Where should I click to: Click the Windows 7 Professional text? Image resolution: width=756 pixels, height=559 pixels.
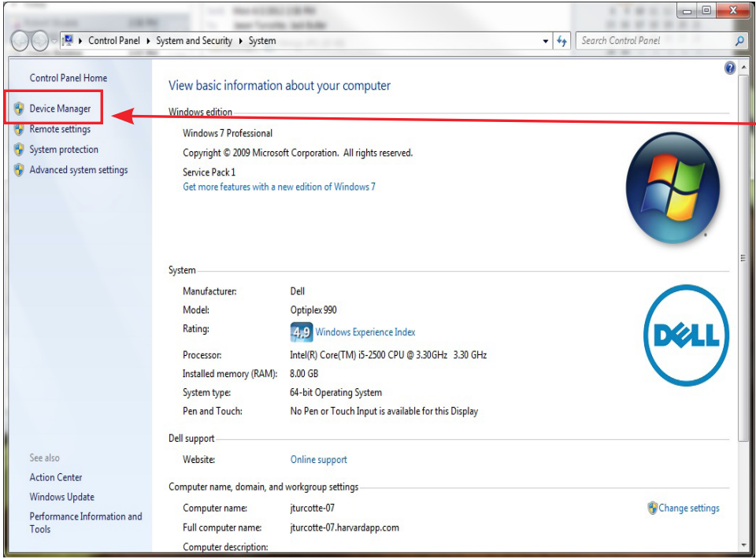[x=228, y=133]
